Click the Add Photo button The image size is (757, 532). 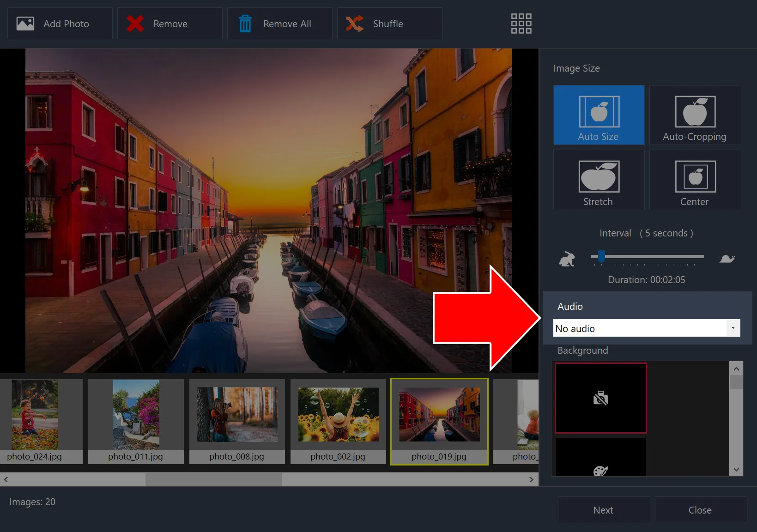[x=60, y=24]
